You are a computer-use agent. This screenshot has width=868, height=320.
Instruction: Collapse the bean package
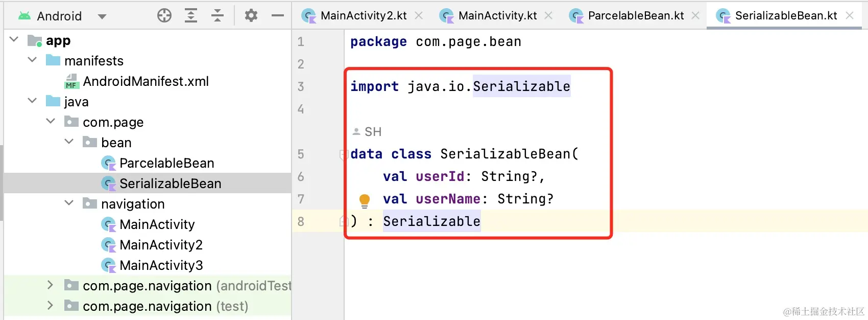point(69,142)
